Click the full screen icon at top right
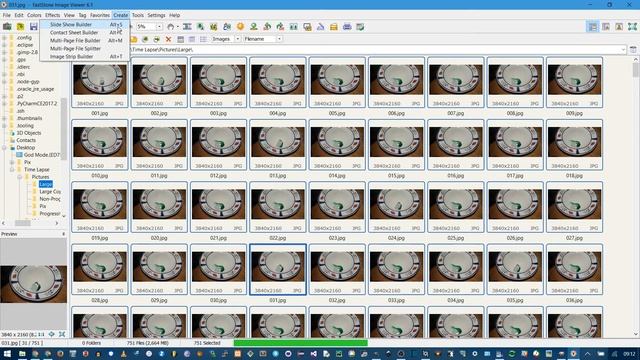 pos(632,27)
